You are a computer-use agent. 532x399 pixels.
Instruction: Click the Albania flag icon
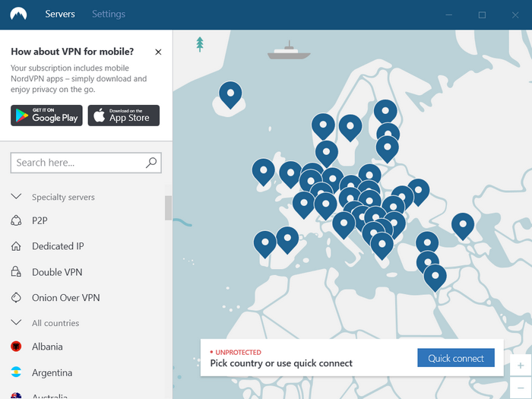16,347
